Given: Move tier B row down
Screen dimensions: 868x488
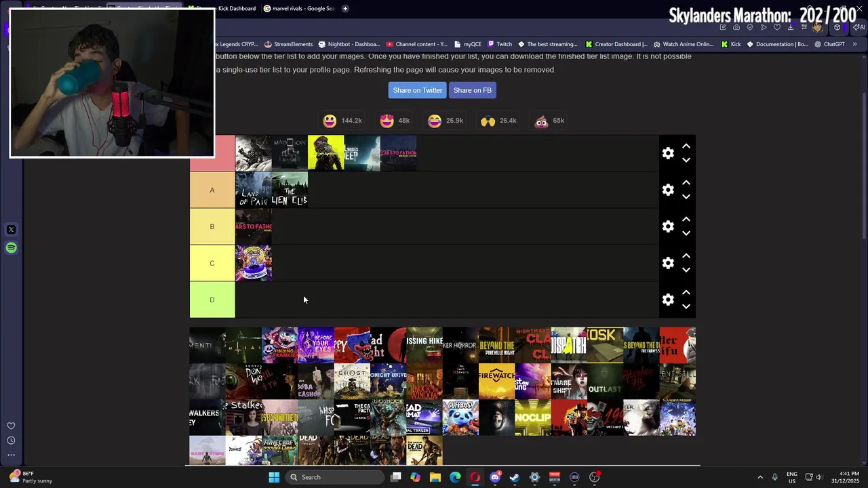Looking at the screenshot, I should (x=686, y=233).
